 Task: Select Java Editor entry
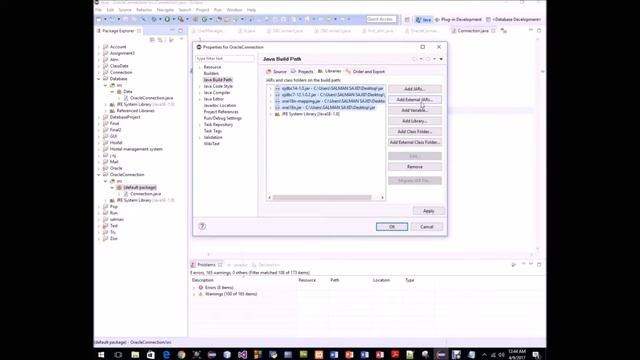tap(214, 99)
